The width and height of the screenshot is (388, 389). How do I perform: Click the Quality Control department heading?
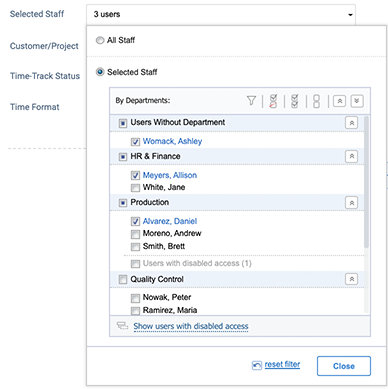click(x=157, y=279)
